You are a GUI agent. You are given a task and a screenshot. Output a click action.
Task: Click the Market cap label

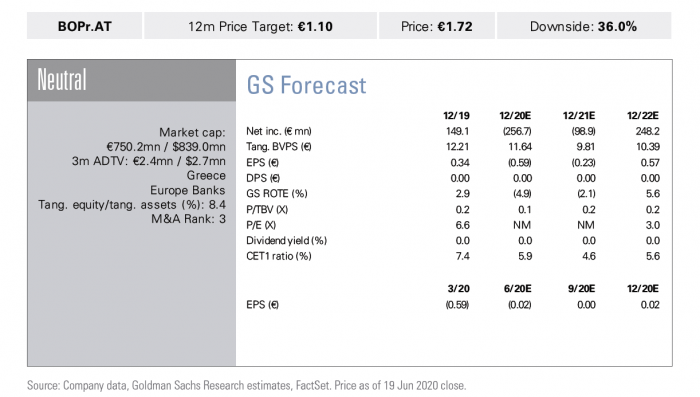click(192, 133)
